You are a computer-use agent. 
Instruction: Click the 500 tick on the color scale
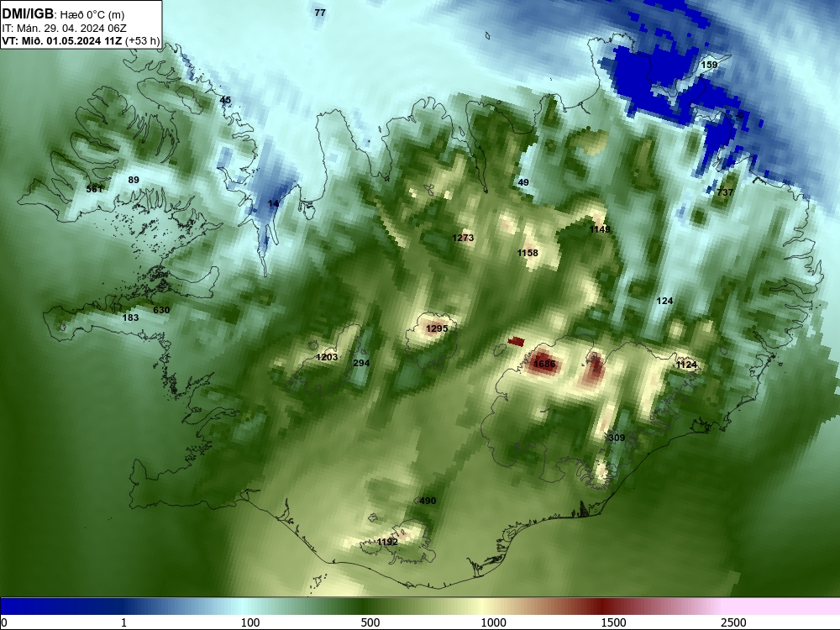pos(370,622)
